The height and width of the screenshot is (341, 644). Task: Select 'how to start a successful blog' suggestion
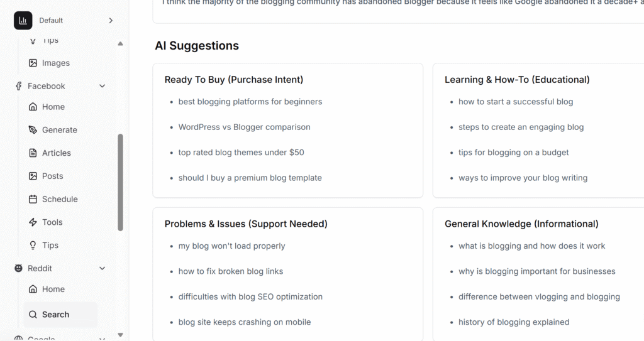pyautogui.click(x=515, y=102)
